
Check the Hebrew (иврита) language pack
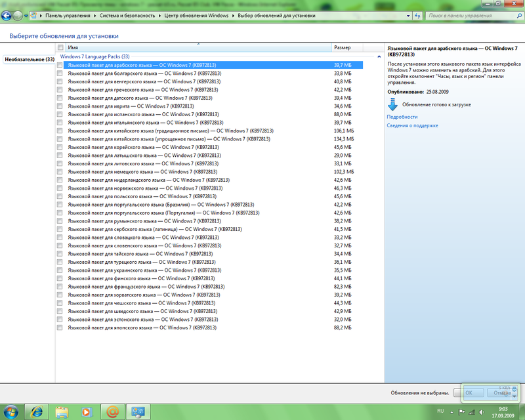[x=60, y=106]
